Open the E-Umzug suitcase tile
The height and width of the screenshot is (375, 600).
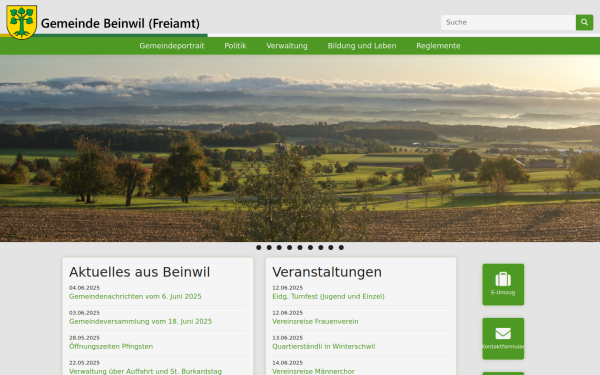(503, 284)
